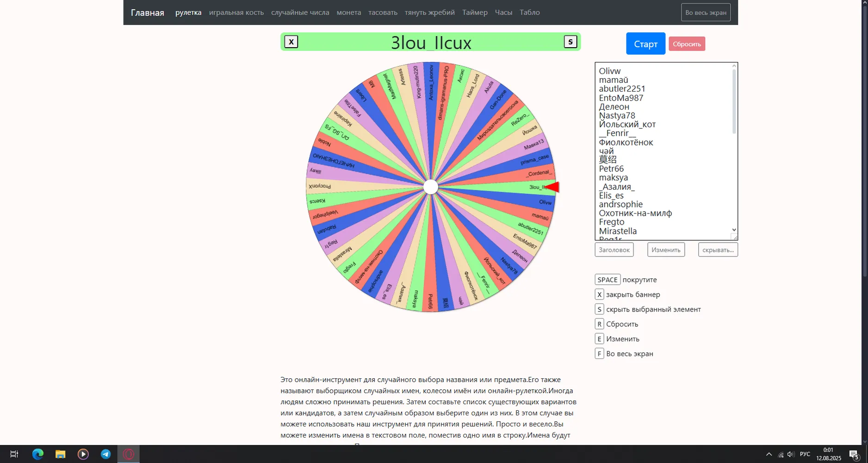Click the E key hint for Изменить
This screenshot has width=868, height=463.
point(599,339)
